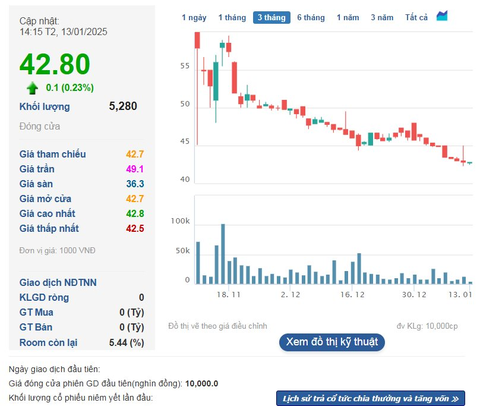This screenshot has height=406, width=480.
Task: Click the Room còn lại label
Action: point(48,343)
